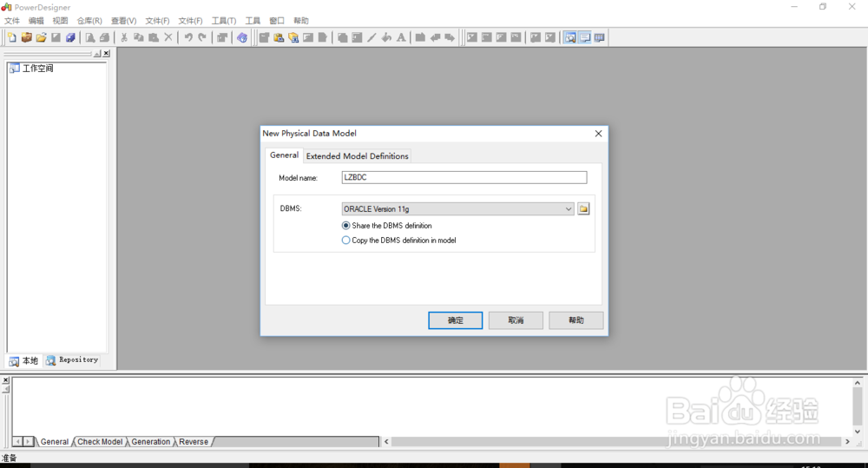Click output vertical scrollbar up arrow

tap(857, 383)
